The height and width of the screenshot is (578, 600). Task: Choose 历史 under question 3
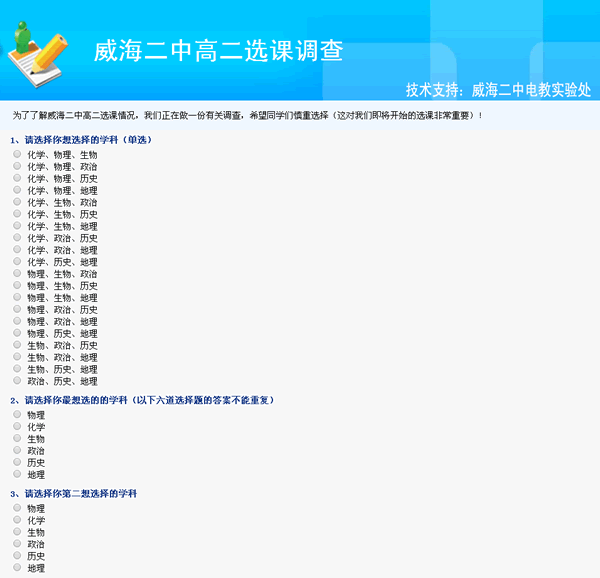click(x=17, y=555)
